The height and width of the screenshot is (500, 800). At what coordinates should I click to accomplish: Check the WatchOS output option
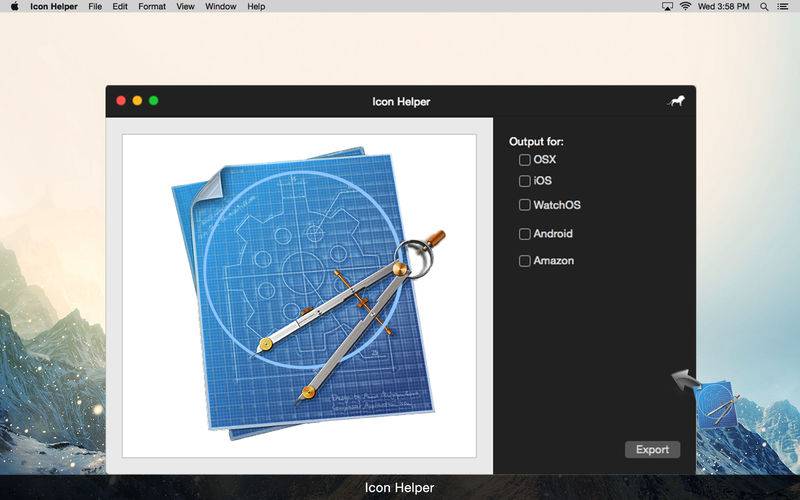(524, 205)
